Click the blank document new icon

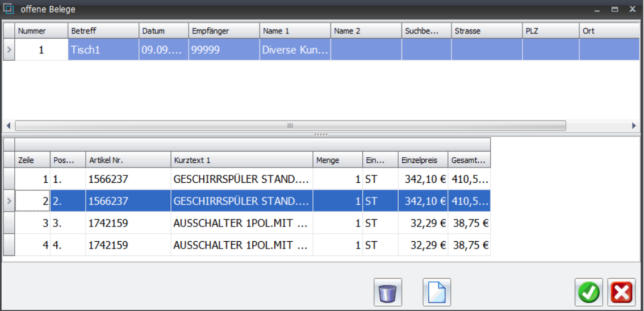point(437,293)
